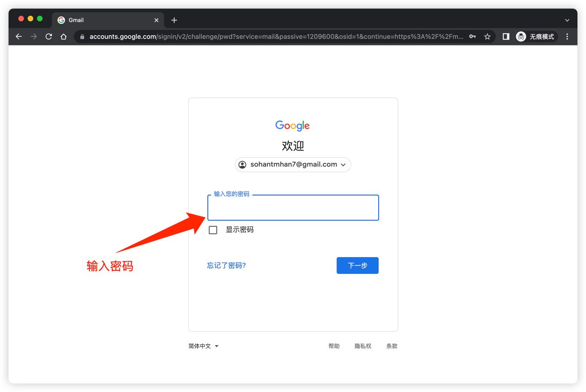This screenshot has width=586, height=392.
Task: Select the Gmail browser tab
Action: click(108, 20)
